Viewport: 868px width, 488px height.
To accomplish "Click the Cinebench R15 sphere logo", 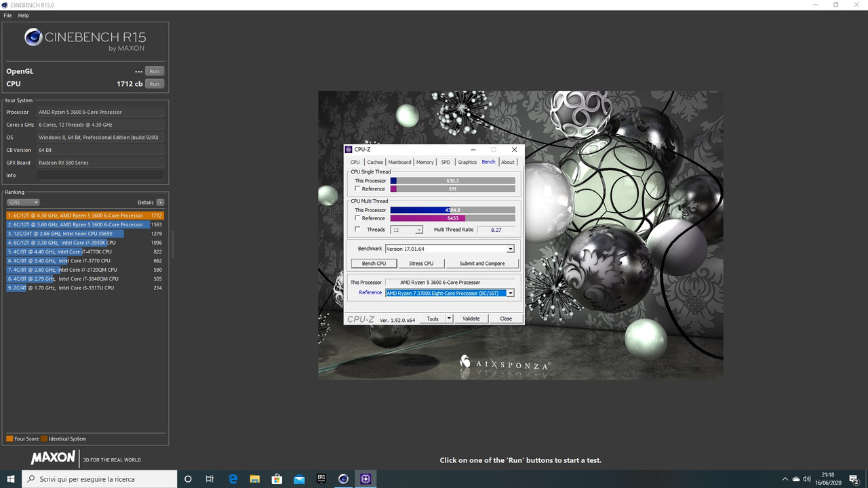I will 33,37.
